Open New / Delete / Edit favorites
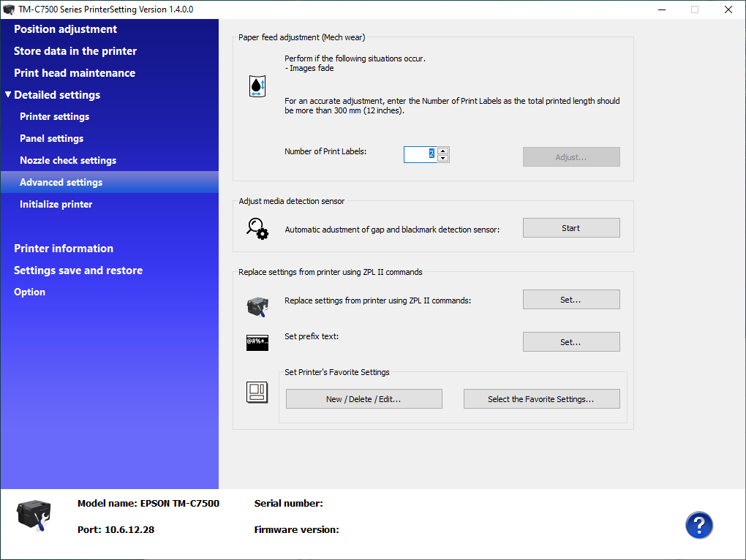Viewport: 746px width, 560px height. [x=363, y=399]
